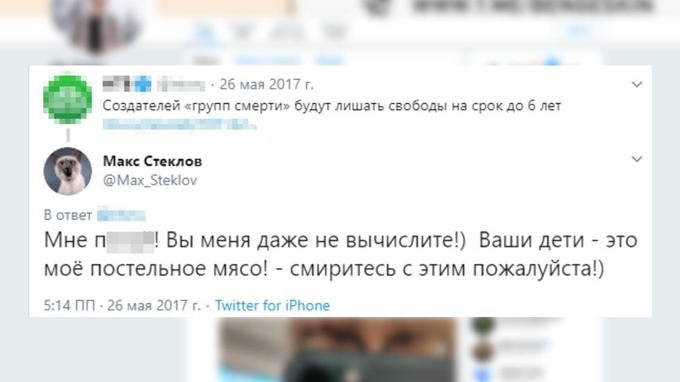Click the reply text starting Мне п
This screenshot has width=680, height=382.
coord(340,254)
